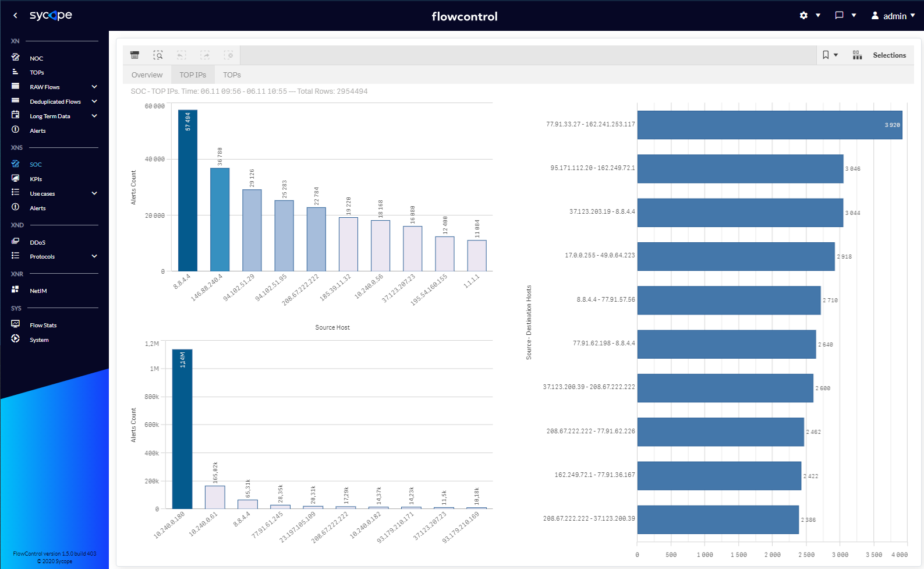924x569 pixels.
Task: Switch to the Overview tab
Action: (x=147, y=75)
